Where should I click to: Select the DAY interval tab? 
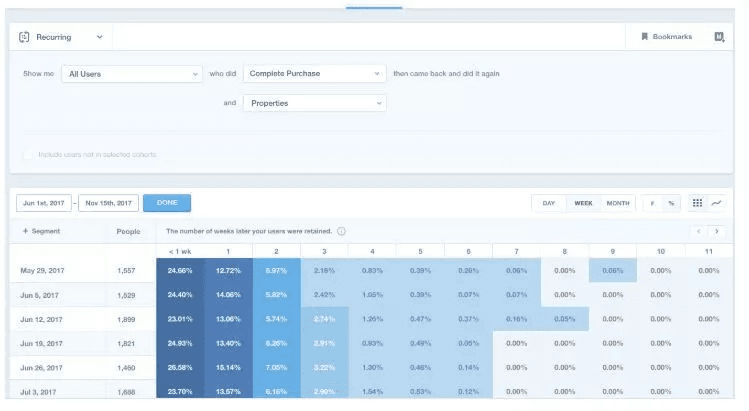click(548, 203)
